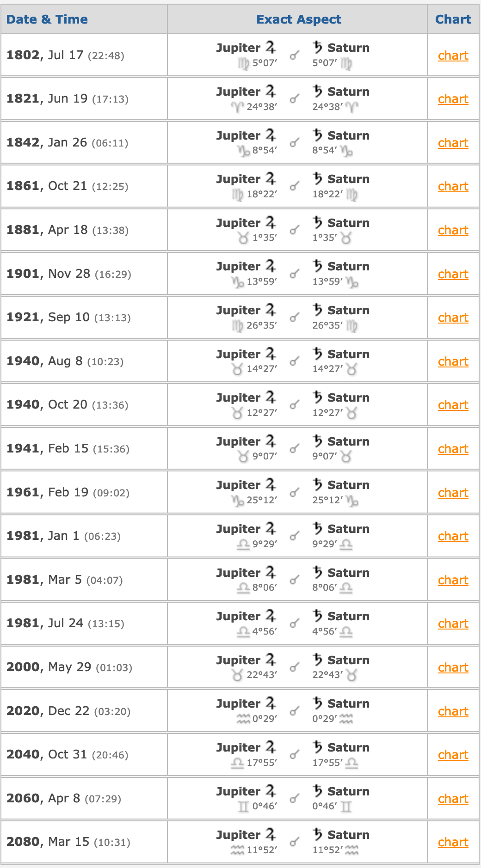Click Saturn label in the 1901 row

click(348, 266)
